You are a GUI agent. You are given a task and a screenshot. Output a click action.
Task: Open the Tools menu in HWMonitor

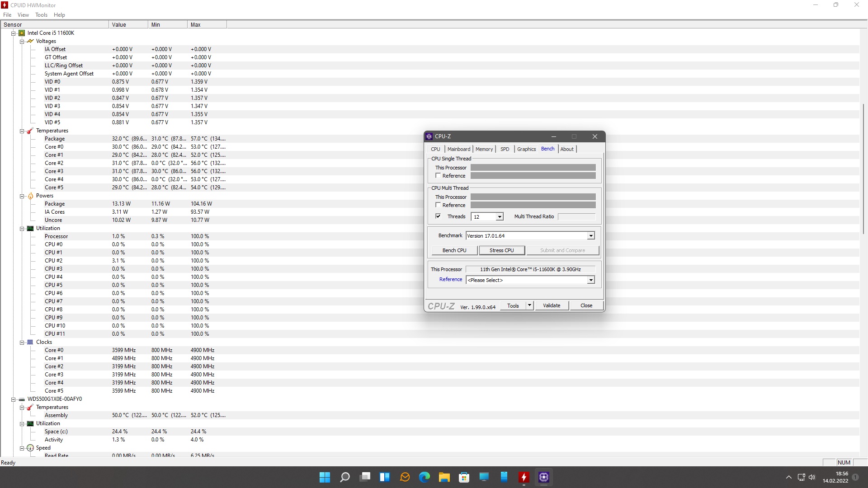point(41,15)
